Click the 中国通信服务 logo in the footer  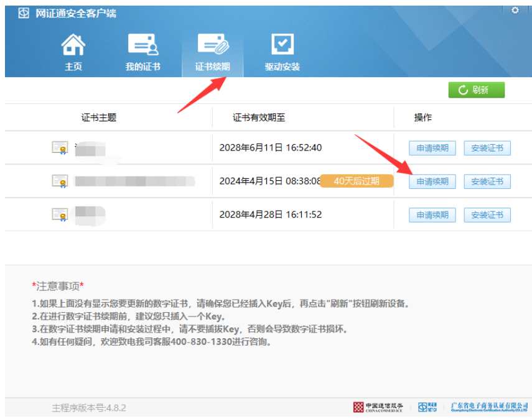(377, 407)
